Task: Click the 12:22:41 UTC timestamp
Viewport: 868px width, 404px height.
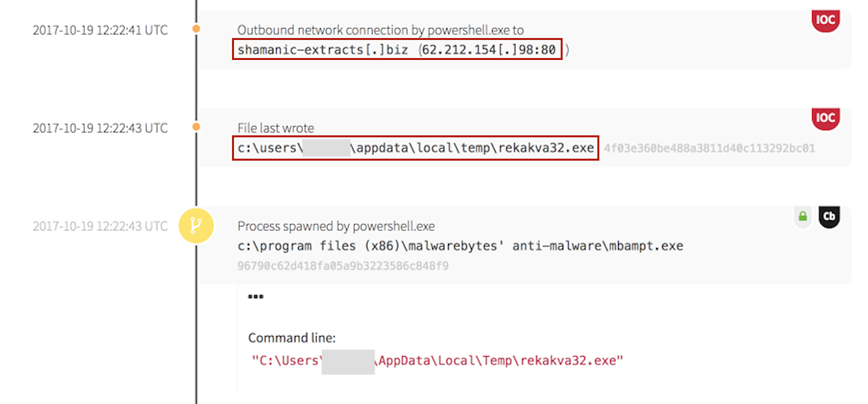Action: point(100,30)
